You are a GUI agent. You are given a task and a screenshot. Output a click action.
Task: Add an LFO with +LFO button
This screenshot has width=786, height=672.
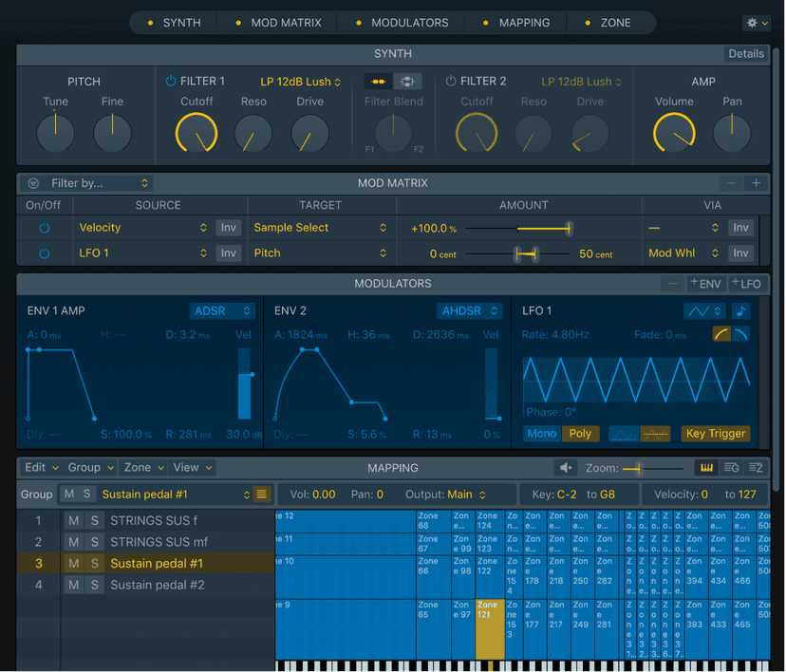click(746, 284)
